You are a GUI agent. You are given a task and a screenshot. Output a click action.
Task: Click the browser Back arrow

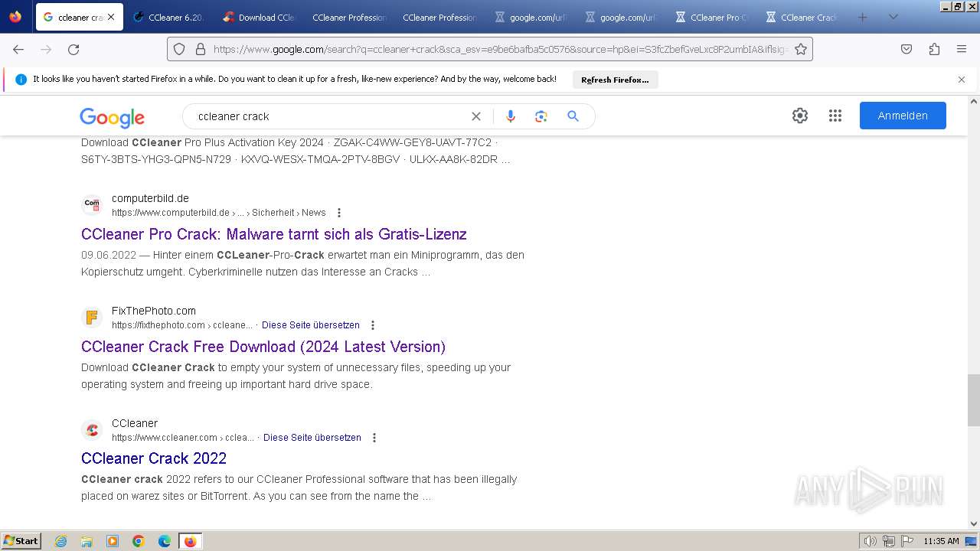click(18, 49)
